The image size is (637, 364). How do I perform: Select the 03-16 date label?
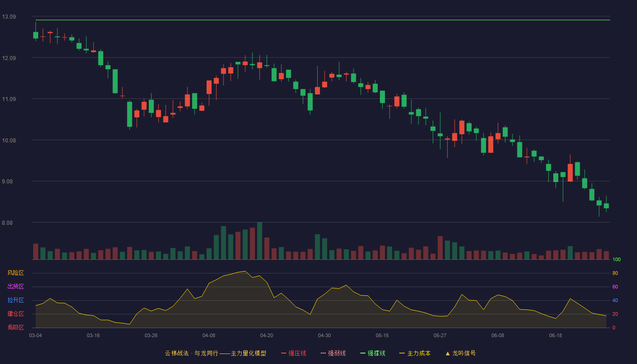coord(93,335)
